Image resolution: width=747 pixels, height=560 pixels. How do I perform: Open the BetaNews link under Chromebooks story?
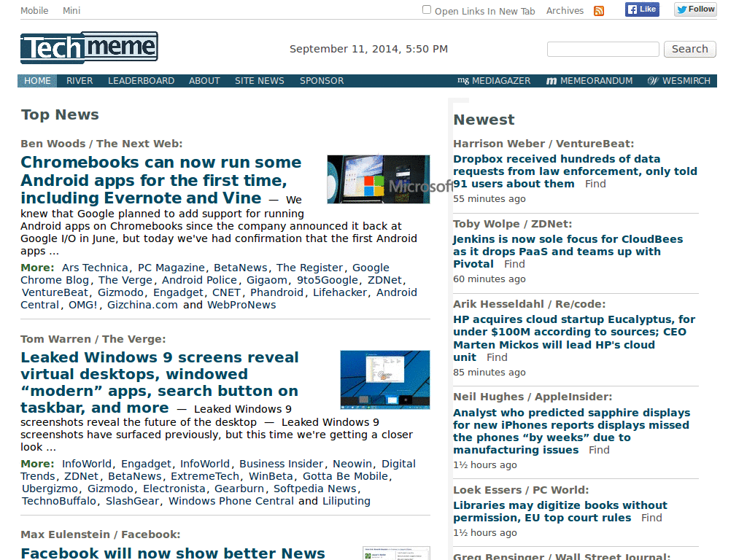point(241,268)
